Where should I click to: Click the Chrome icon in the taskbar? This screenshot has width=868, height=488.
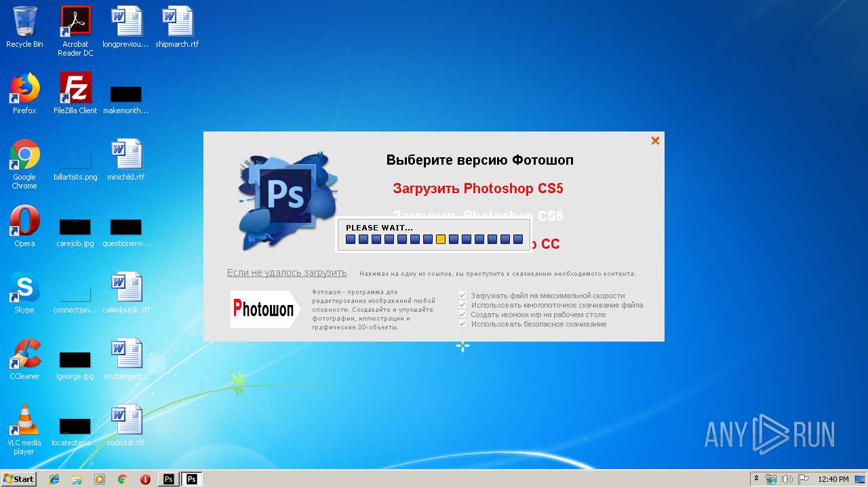pos(122,479)
